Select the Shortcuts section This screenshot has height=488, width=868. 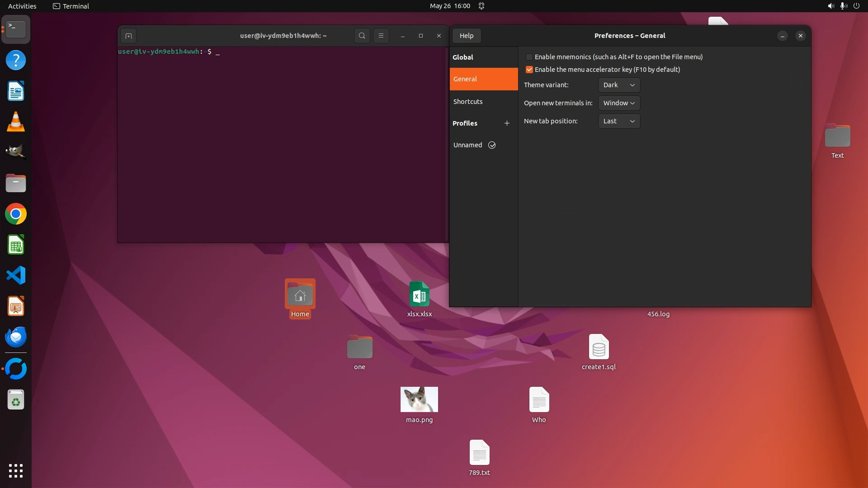[468, 102]
